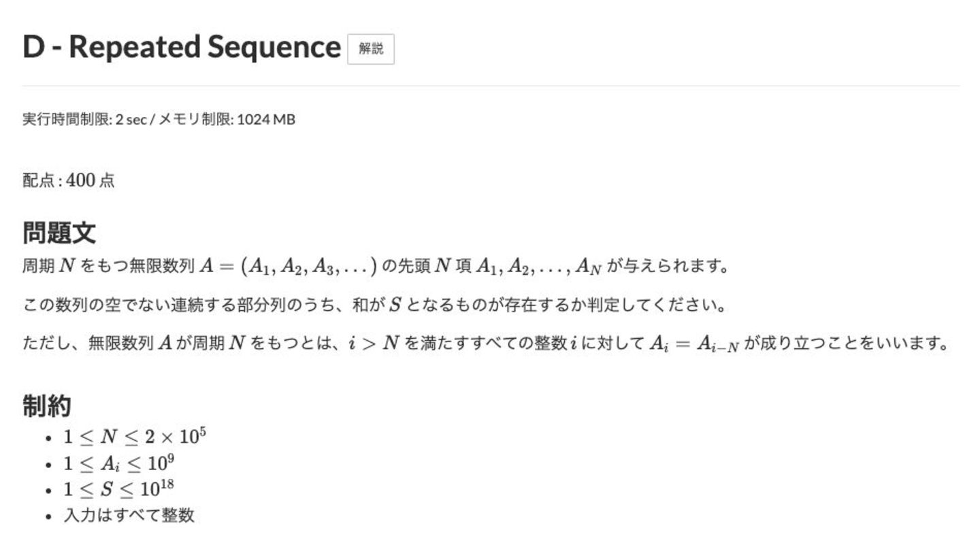This screenshot has width=980, height=551.
Task: Select the constraint 1 ≤ N ≤ 2 × 10⁵
Action: [x=135, y=436]
